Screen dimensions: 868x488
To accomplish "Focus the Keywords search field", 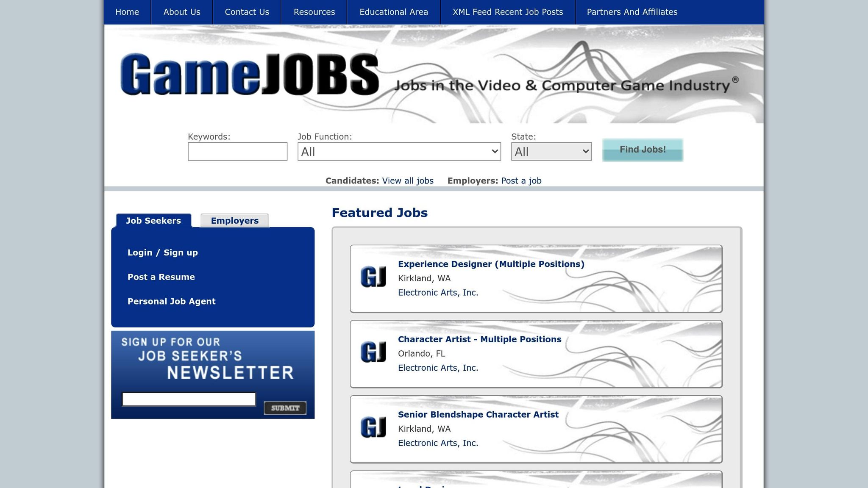I will (237, 152).
